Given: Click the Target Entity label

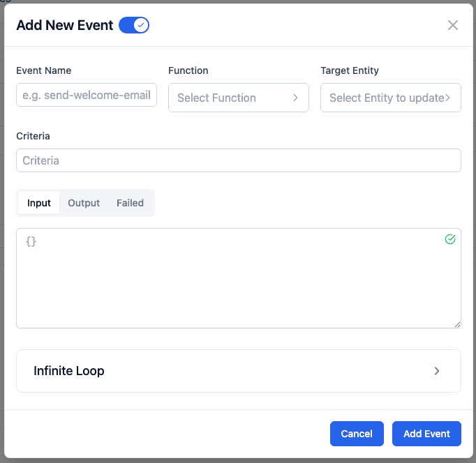Looking at the screenshot, I should 350,70.
